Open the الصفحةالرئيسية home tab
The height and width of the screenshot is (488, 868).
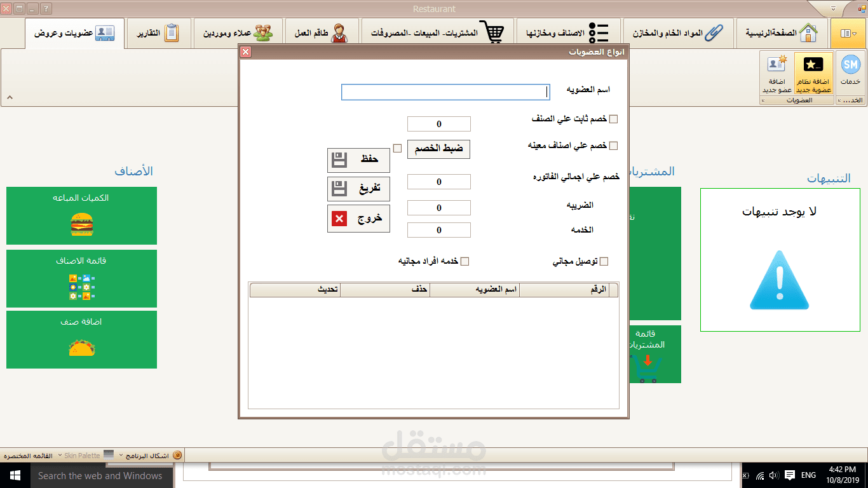tap(782, 33)
